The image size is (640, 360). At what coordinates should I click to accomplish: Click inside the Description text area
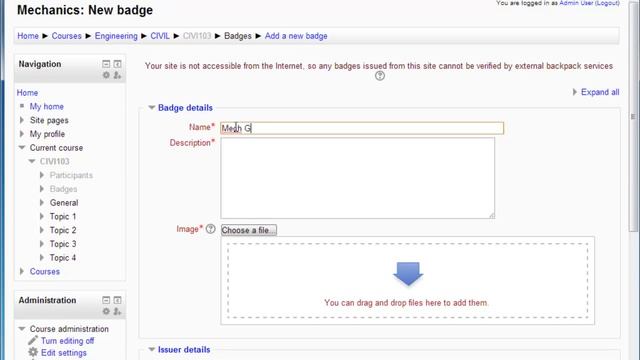click(358, 178)
